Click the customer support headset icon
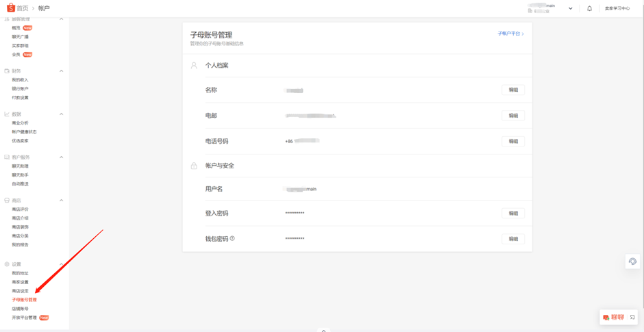Screen dimensions: 644x332 click(632, 261)
